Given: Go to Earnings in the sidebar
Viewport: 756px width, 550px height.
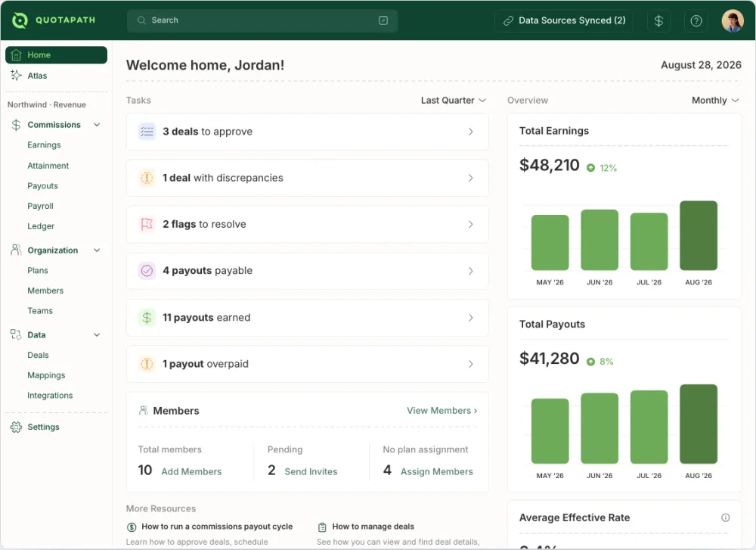Looking at the screenshot, I should coord(44,144).
